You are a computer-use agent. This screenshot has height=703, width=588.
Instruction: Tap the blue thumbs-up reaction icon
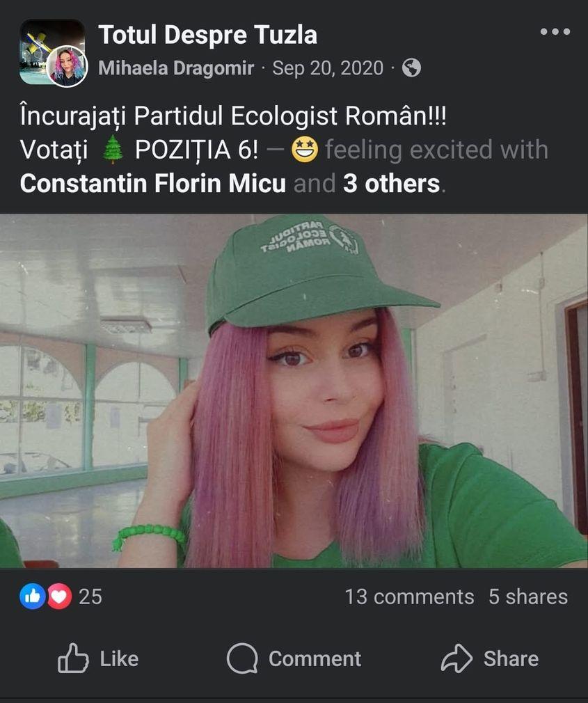33,597
